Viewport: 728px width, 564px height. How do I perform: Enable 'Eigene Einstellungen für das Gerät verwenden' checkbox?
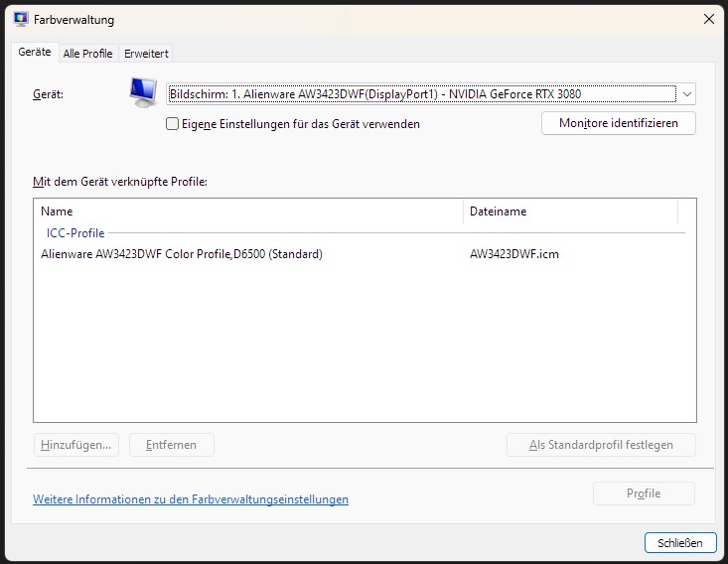pos(172,123)
